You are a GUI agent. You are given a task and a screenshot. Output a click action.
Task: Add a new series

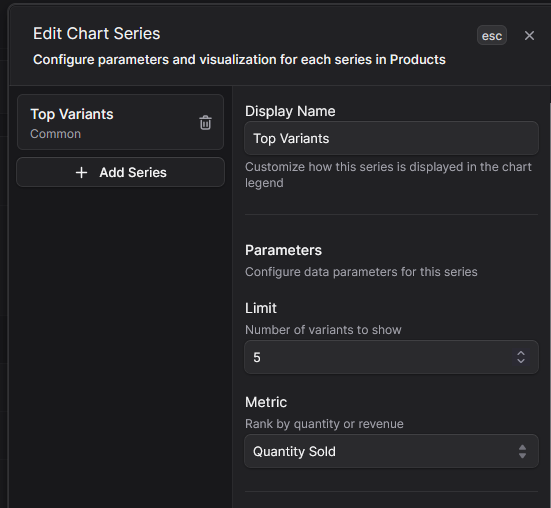point(121,172)
